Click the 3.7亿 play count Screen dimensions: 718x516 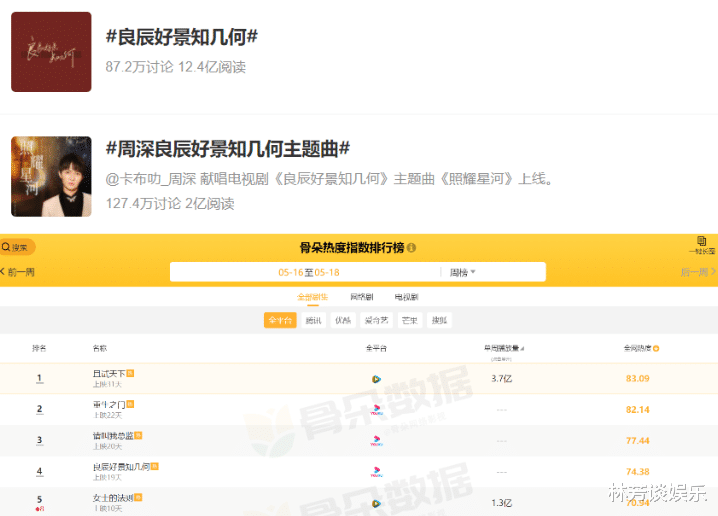[x=501, y=379]
